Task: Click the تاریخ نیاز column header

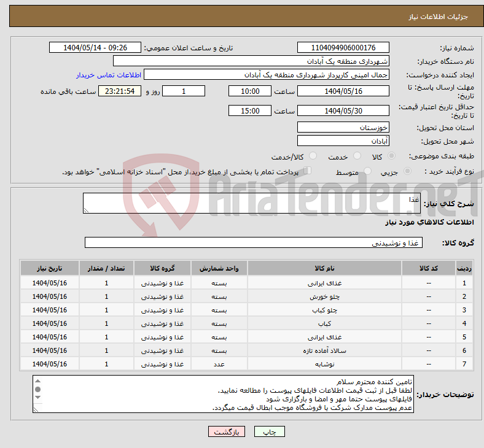Action: pos(49,268)
